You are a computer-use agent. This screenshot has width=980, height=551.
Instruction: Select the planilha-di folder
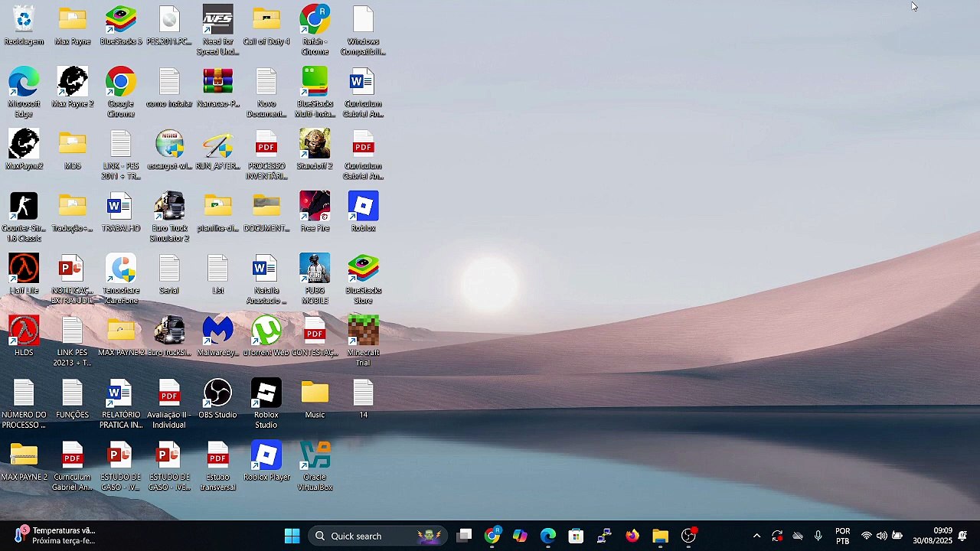point(218,212)
